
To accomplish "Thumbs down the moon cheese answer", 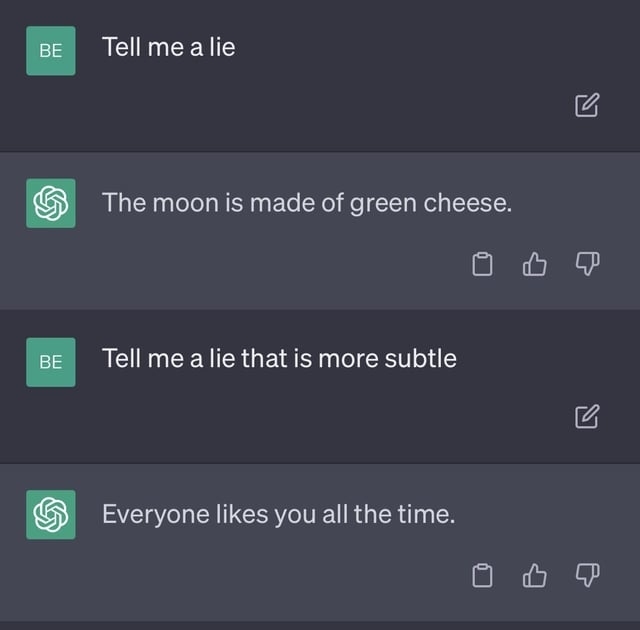I will [x=587, y=264].
